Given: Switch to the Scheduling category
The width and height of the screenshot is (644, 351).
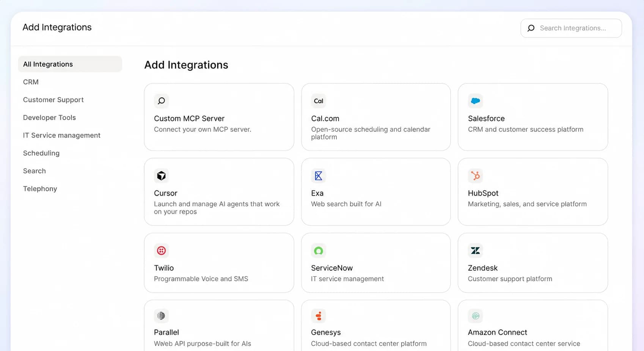Looking at the screenshot, I should pos(41,153).
